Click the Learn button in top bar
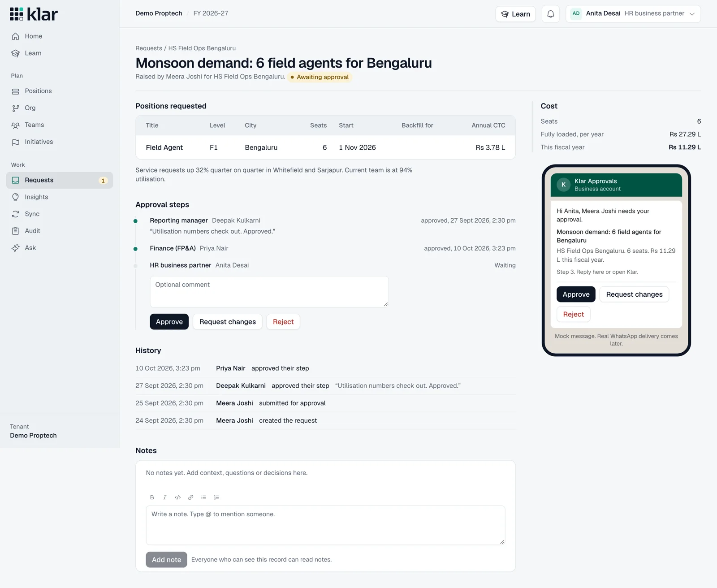Screen dimensions: 717x588 point(515,14)
